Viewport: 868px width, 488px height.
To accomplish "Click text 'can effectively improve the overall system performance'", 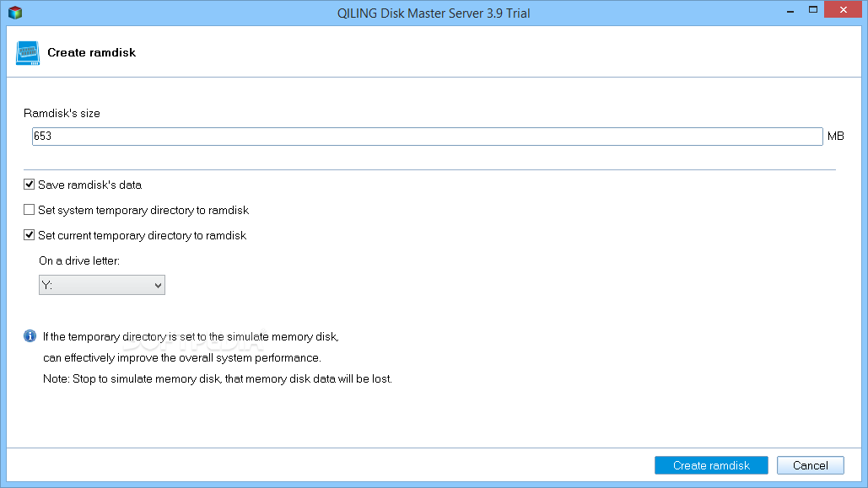I will [181, 358].
